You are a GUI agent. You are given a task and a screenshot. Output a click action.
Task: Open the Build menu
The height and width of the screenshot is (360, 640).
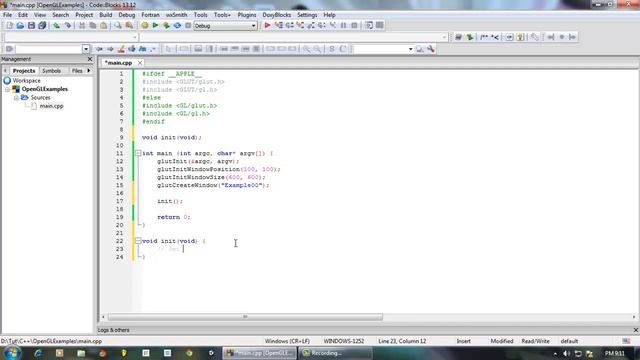click(x=106, y=15)
